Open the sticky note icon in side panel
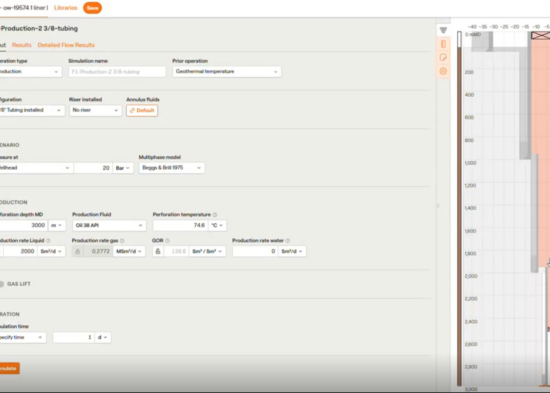The width and height of the screenshot is (550, 393). point(443,58)
